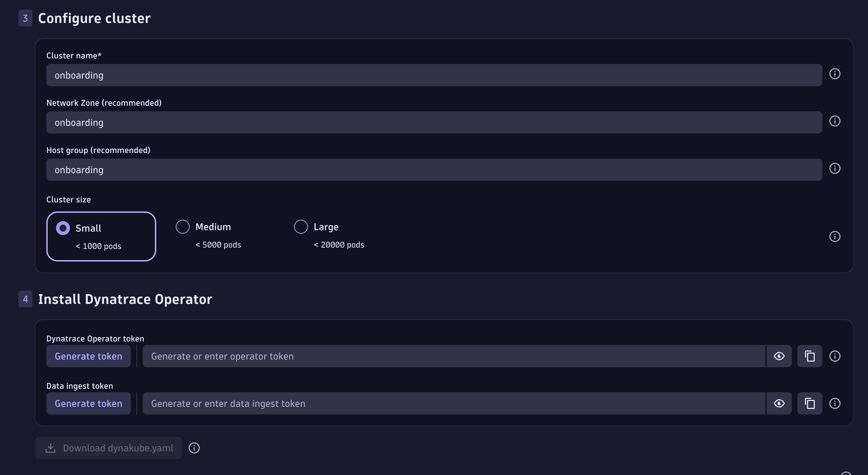
Task: Copy the data ingest token
Action: (810, 404)
